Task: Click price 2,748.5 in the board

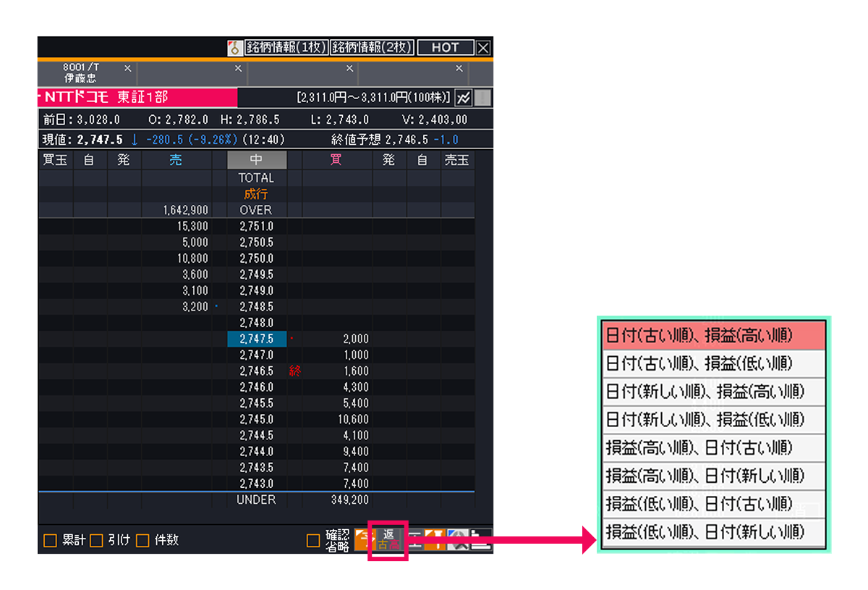Action: [x=256, y=306]
